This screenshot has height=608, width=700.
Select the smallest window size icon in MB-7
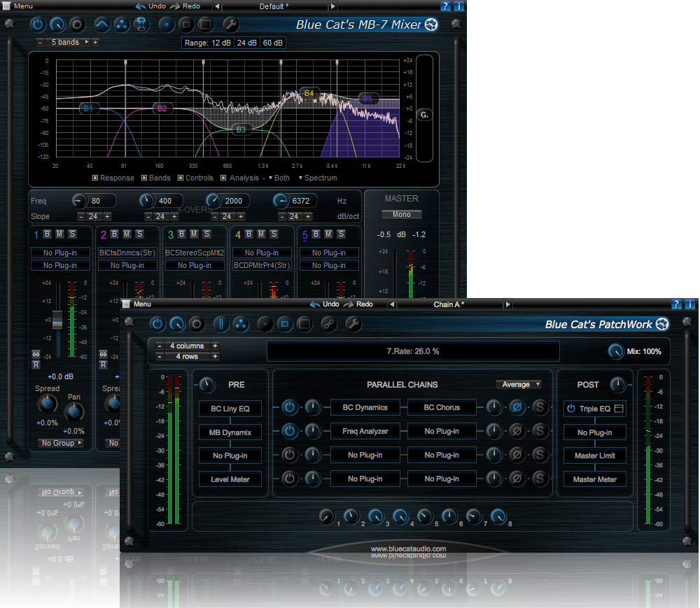coord(167,24)
